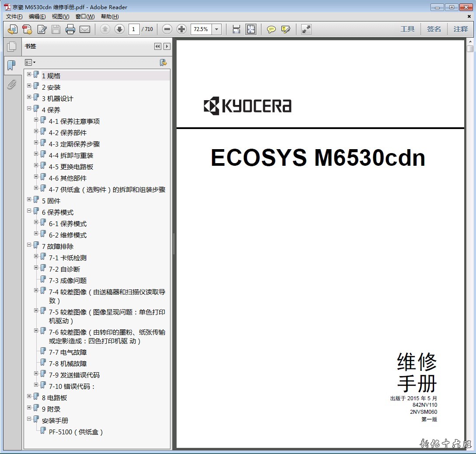
Task: Click the email envelope icon in toolbar
Action: (x=85, y=29)
